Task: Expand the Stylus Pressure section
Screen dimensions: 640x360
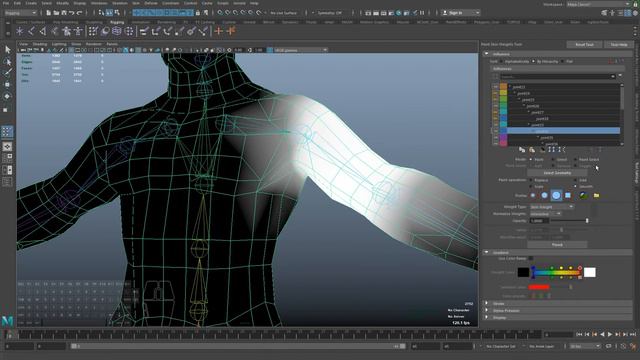Action: coord(487,311)
